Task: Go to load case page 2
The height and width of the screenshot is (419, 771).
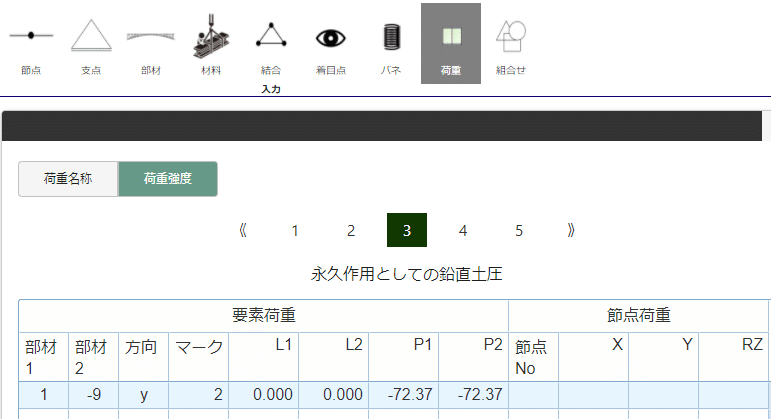Action: pos(351,230)
